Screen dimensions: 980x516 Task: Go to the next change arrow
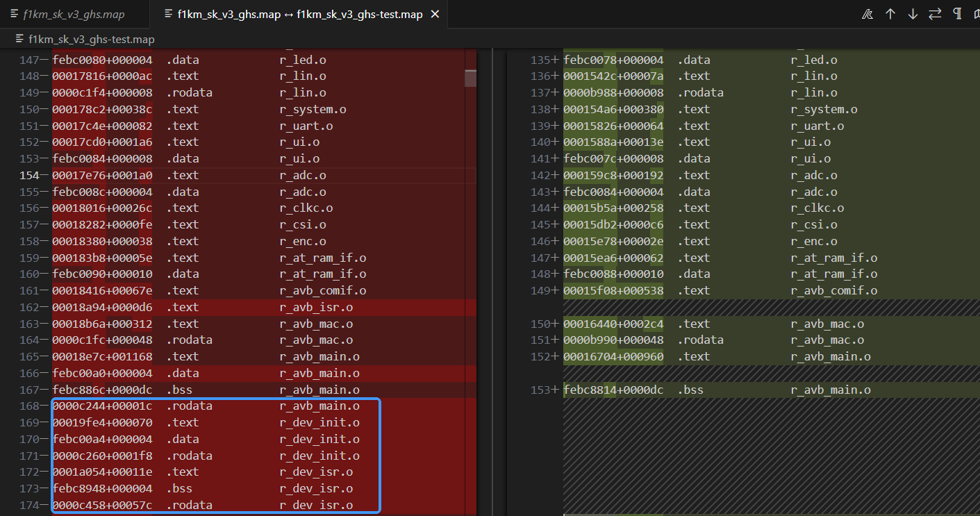913,14
